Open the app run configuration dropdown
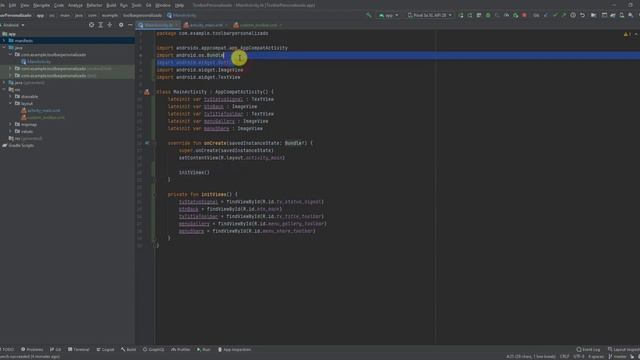Screen dimensions: 640x360 [x=388, y=15]
